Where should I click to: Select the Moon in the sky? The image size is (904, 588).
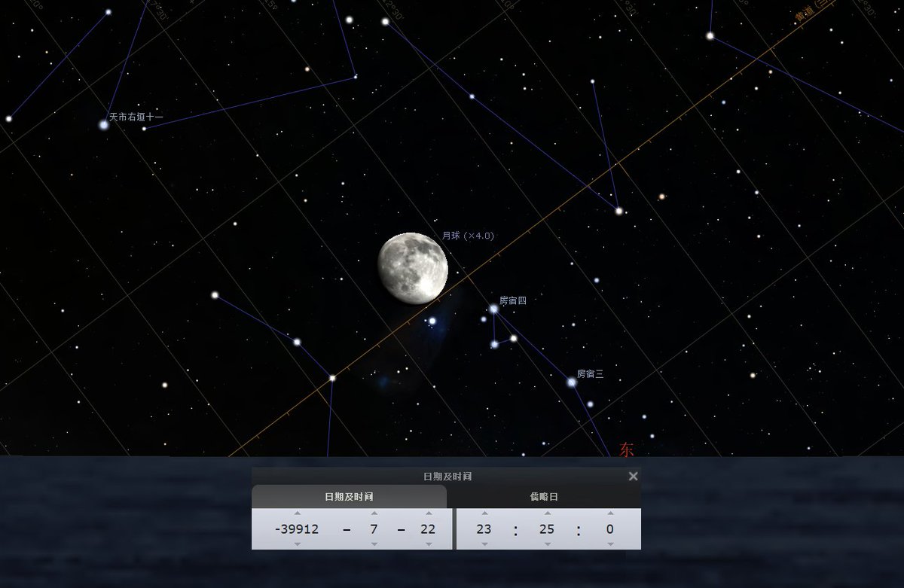(x=413, y=268)
